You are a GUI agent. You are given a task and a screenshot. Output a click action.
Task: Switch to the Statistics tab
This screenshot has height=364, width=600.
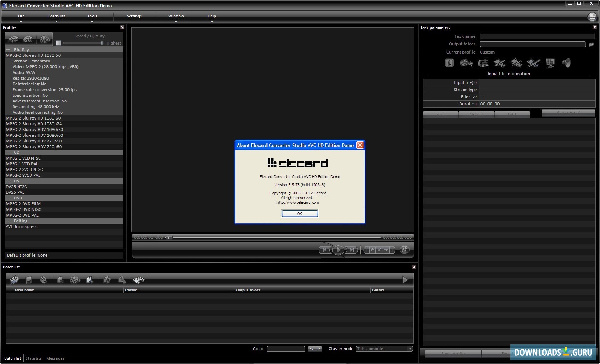(x=34, y=358)
